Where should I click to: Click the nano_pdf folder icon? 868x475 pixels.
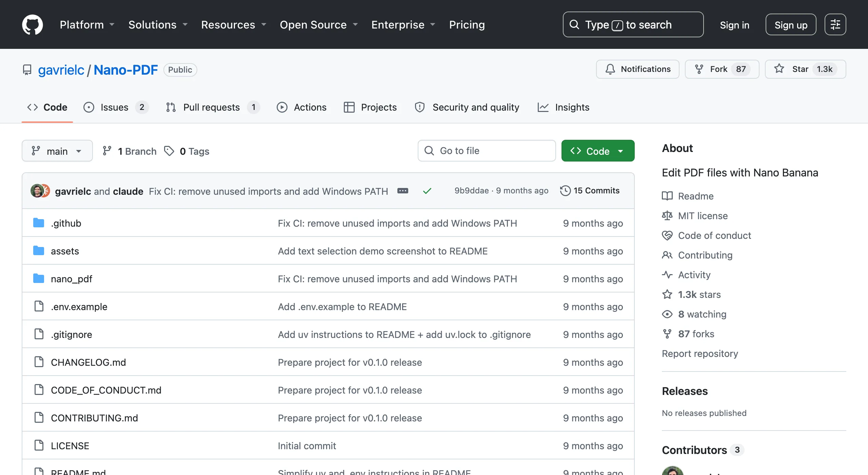pos(39,279)
